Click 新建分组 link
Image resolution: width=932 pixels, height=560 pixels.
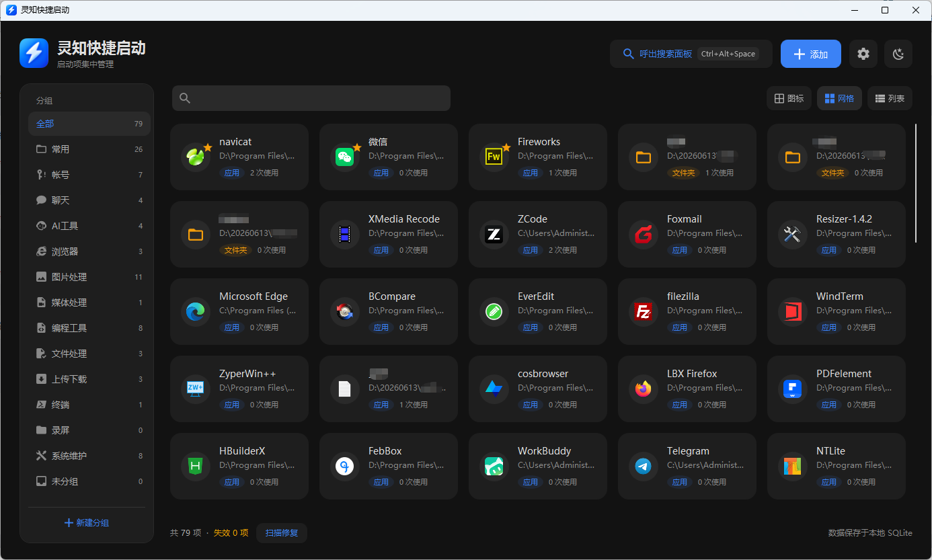[86, 522]
